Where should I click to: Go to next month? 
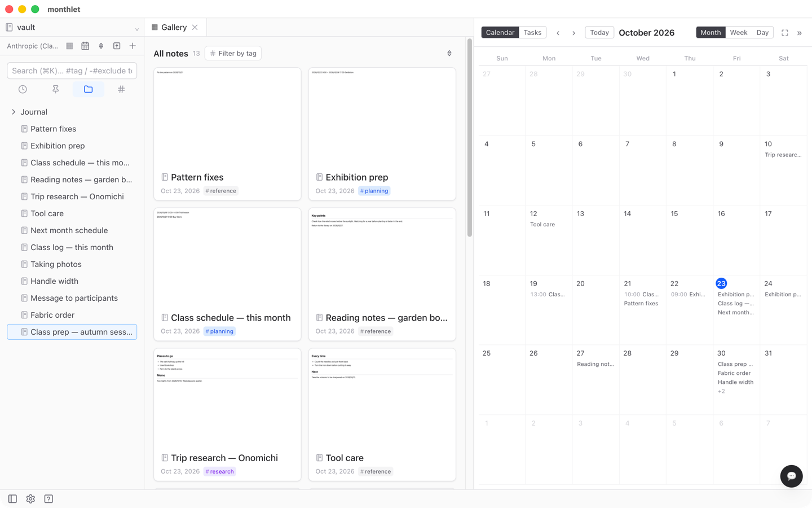[x=574, y=33]
